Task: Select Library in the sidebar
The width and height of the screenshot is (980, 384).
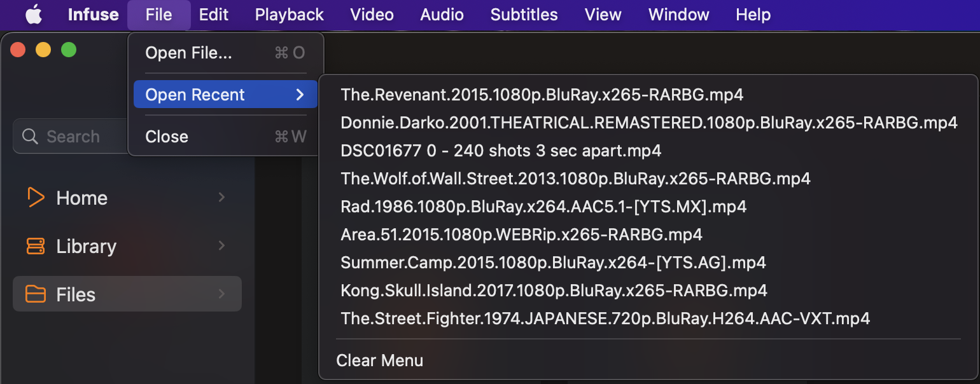Action: [x=127, y=246]
